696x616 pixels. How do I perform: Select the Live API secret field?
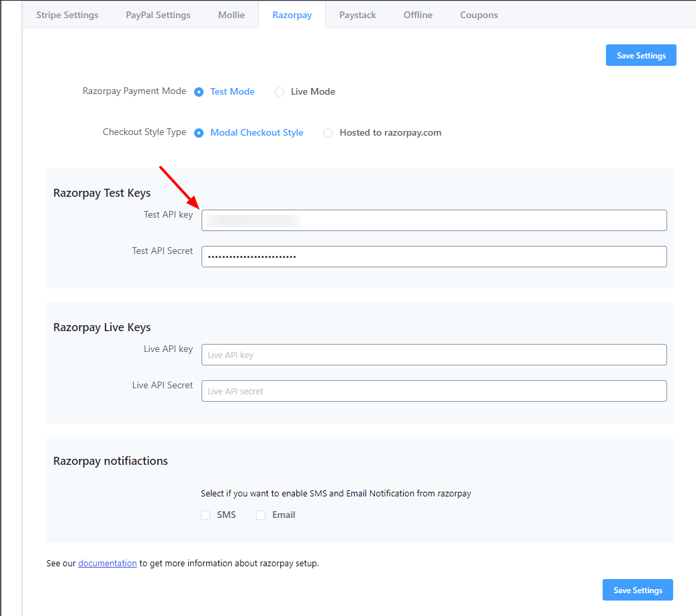(x=434, y=391)
